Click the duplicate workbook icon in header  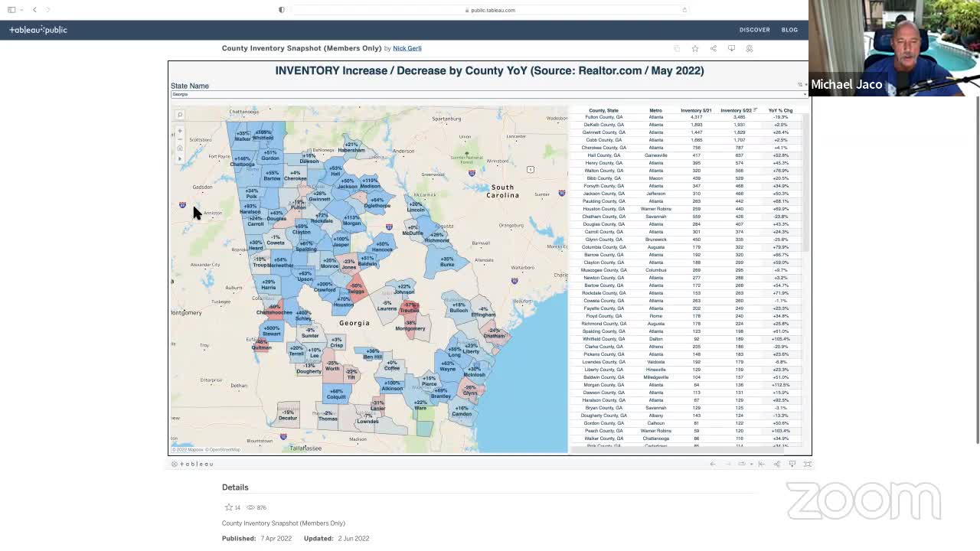(677, 48)
